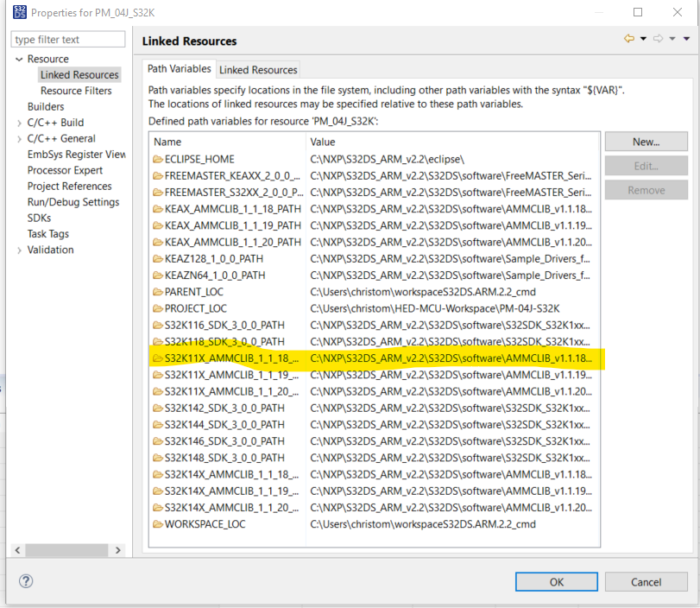Select Resource Filters in the tree

[76, 91]
